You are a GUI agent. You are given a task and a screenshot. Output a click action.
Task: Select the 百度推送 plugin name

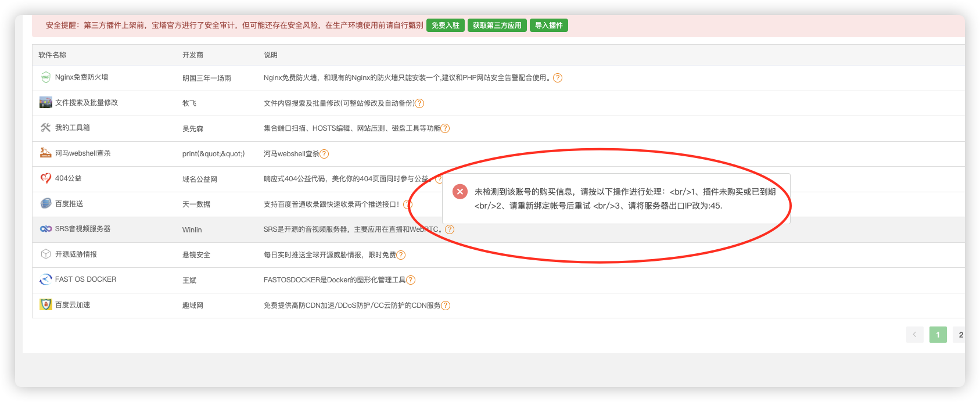point(69,204)
